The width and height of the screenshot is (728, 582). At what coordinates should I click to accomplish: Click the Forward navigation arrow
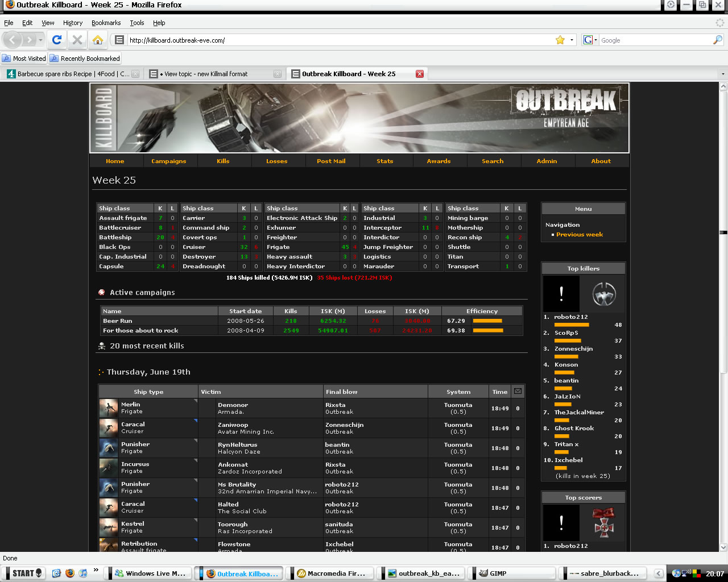(x=29, y=40)
